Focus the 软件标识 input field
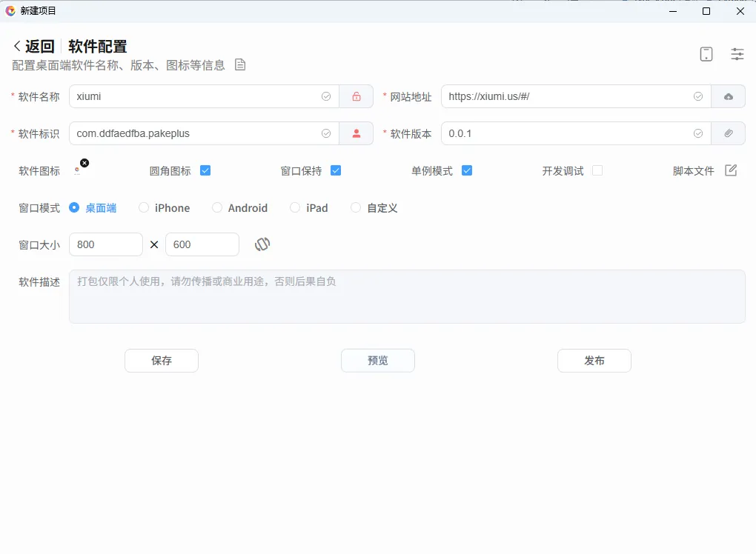The height and width of the screenshot is (554, 756). coord(204,133)
